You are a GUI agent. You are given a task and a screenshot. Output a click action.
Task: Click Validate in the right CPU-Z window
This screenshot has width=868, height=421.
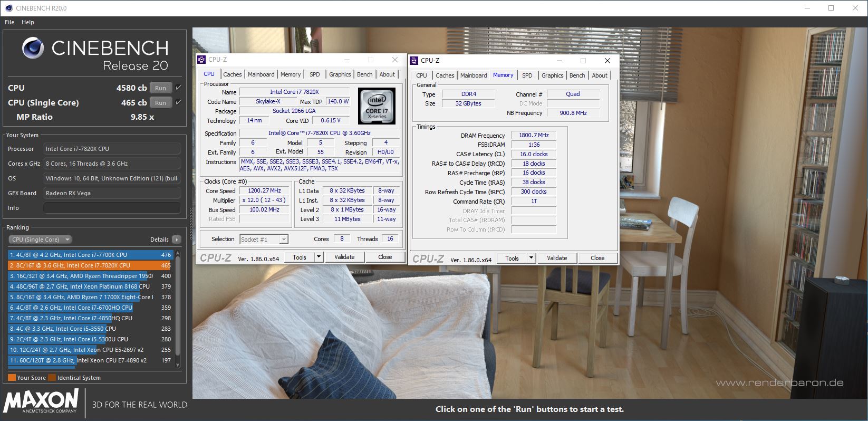coord(557,258)
